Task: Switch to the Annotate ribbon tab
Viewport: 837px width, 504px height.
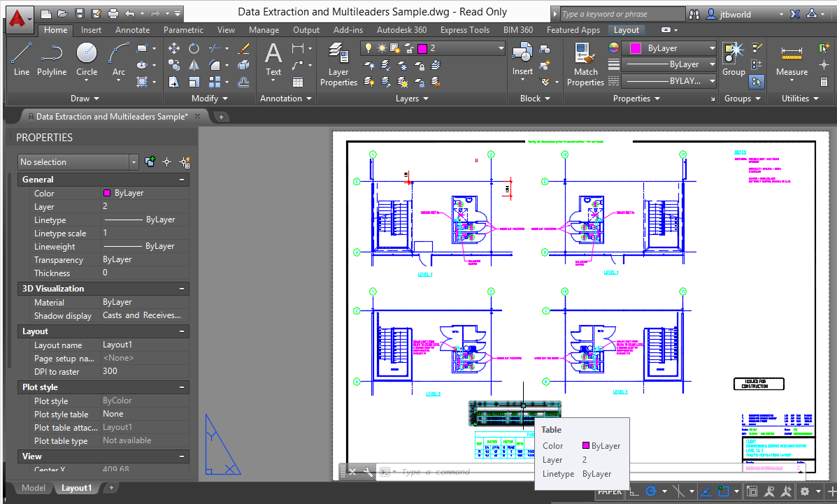Action: (132, 30)
